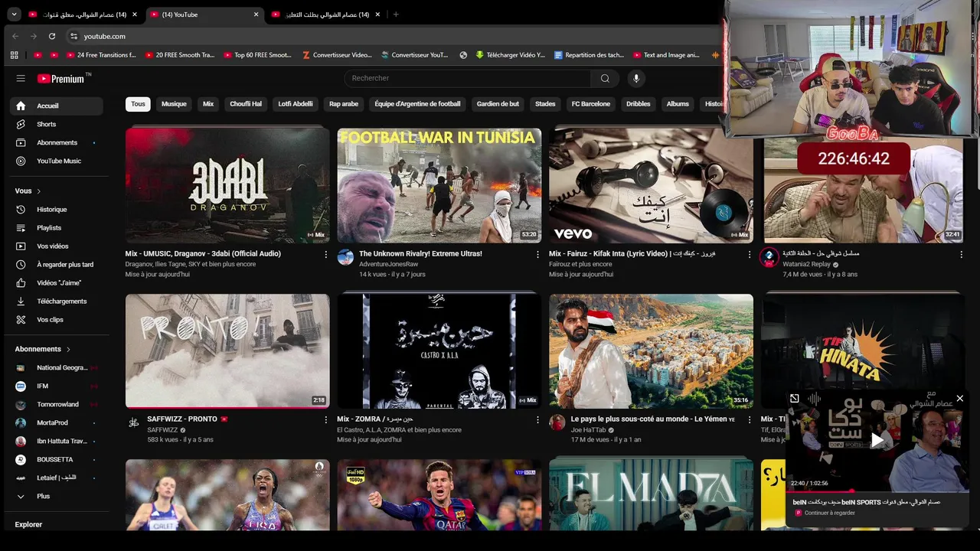Open À regarder plus tard list
Viewport: 980px width, 551px height.
57,264
